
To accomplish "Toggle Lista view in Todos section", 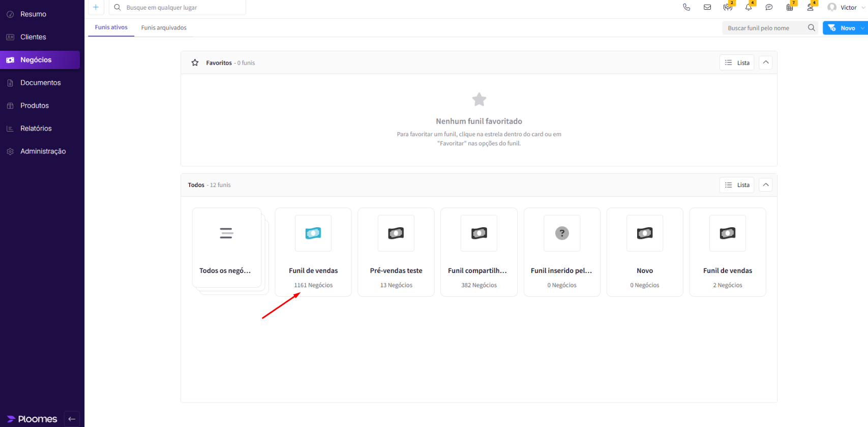I will point(737,185).
